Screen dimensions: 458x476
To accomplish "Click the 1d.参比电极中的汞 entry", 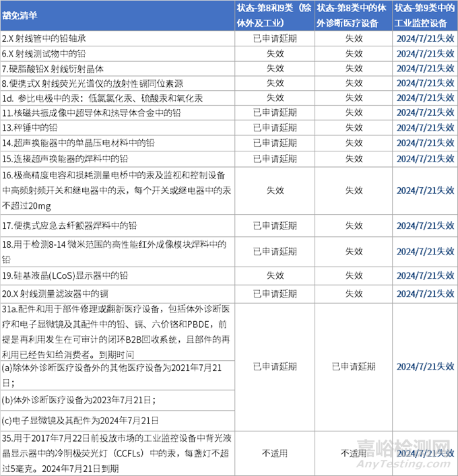I will click(x=88, y=98).
